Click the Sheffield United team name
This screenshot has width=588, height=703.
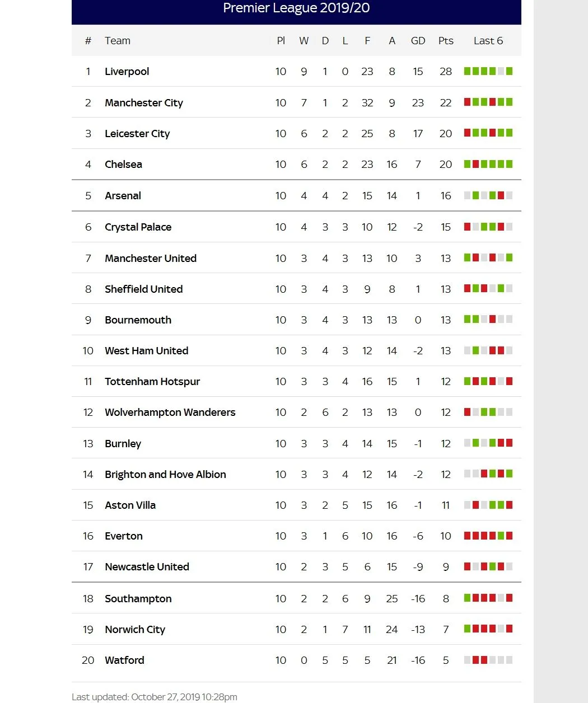(143, 289)
